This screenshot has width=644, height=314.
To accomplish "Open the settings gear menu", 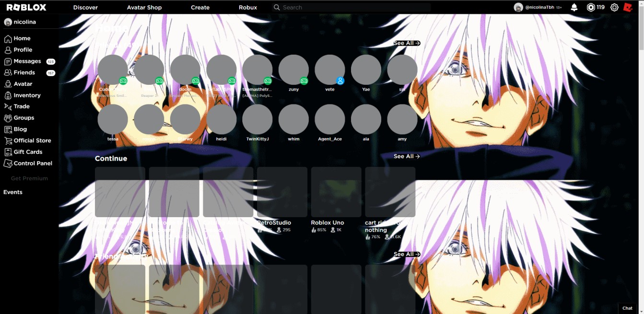I will point(614,7).
